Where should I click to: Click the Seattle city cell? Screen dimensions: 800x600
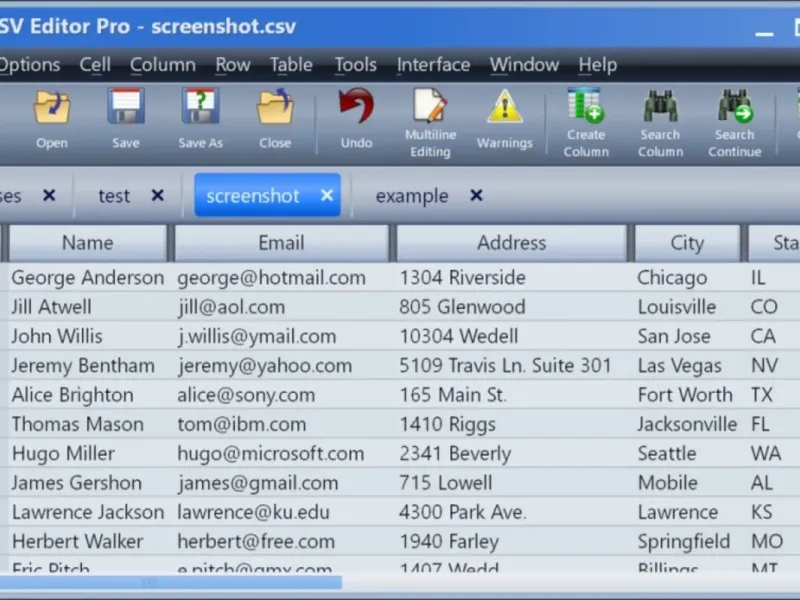point(689,454)
